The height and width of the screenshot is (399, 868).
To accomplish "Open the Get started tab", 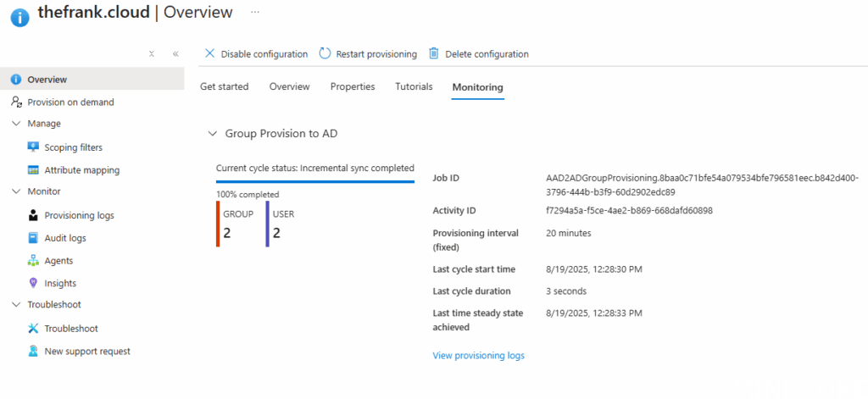I will click(x=224, y=86).
